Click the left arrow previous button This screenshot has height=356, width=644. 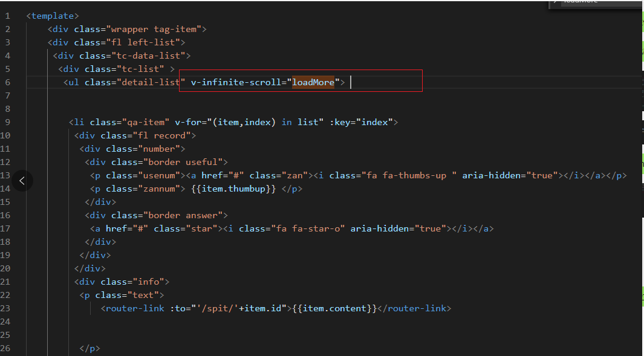(x=22, y=180)
